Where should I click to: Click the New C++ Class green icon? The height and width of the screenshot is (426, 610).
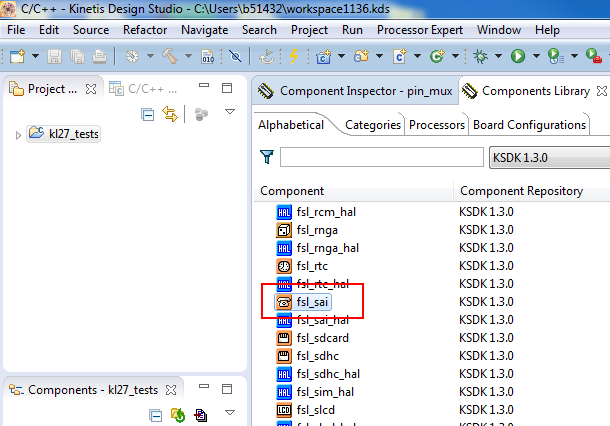(x=437, y=57)
